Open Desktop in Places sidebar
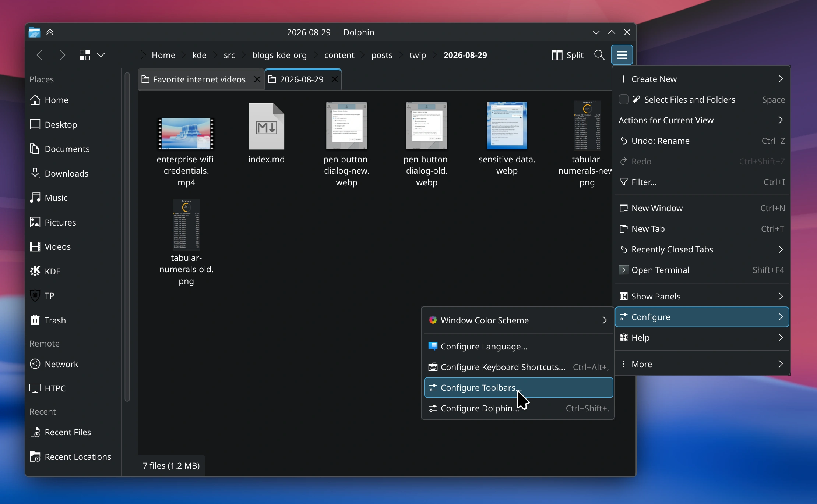This screenshot has height=504, width=817. [x=73, y=124]
